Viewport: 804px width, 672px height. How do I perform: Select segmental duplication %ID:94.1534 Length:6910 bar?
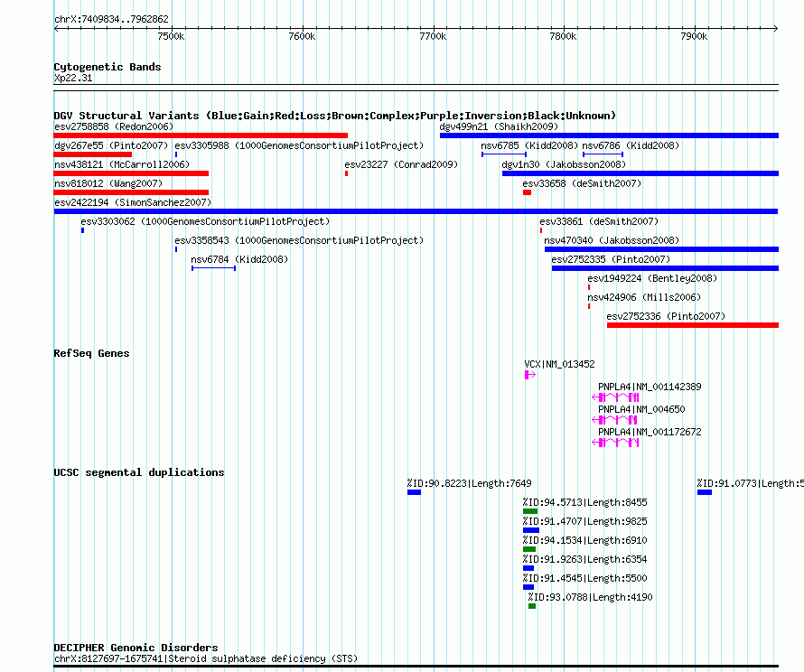pos(529,549)
